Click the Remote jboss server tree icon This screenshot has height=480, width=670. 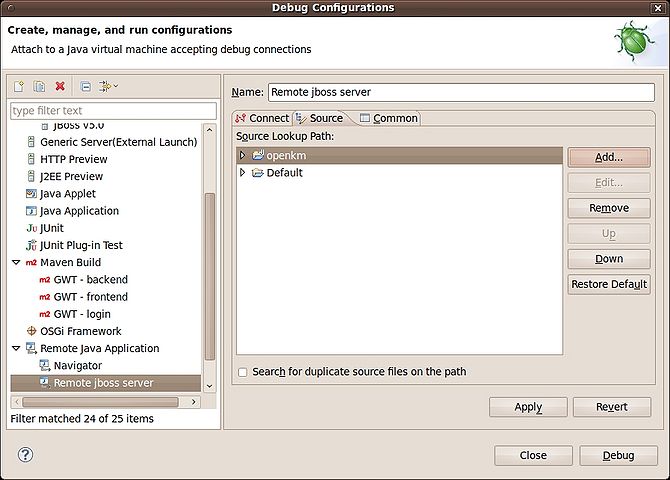pyautogui.click(x=44, y=383)
